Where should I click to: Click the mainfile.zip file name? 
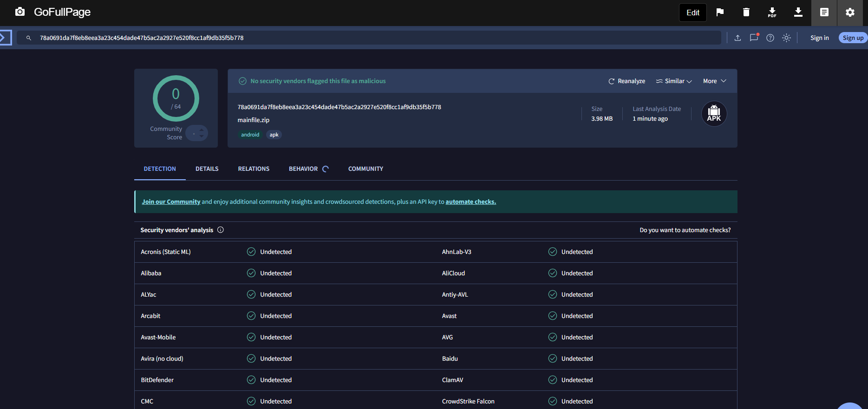[254, 120]
